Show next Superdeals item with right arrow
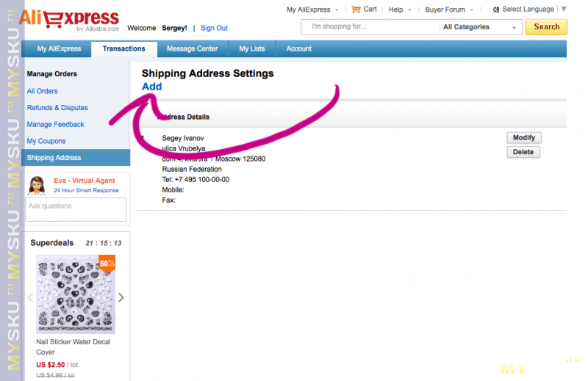Viewport: 588px width, 381px height. tap(121, 297)
